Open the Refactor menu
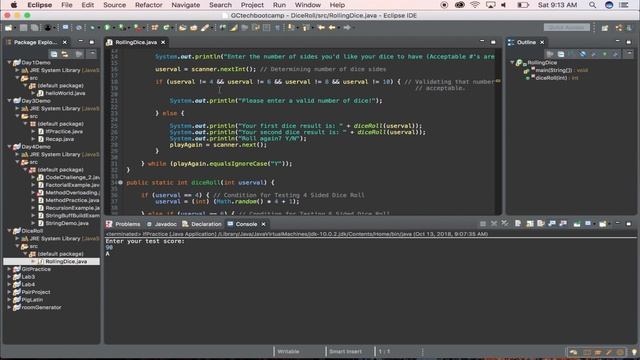640x360 pixels. point(149,5)
